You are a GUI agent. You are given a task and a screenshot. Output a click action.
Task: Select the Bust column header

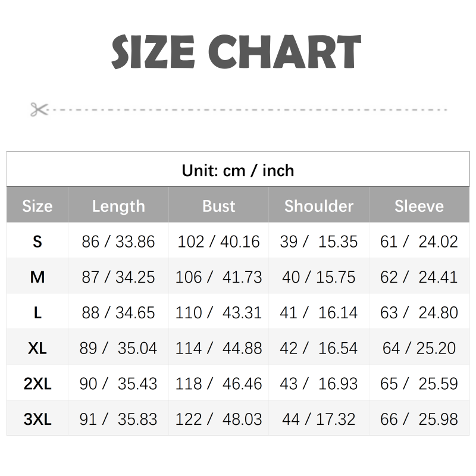pyautogui.click(x=219, y=206)
